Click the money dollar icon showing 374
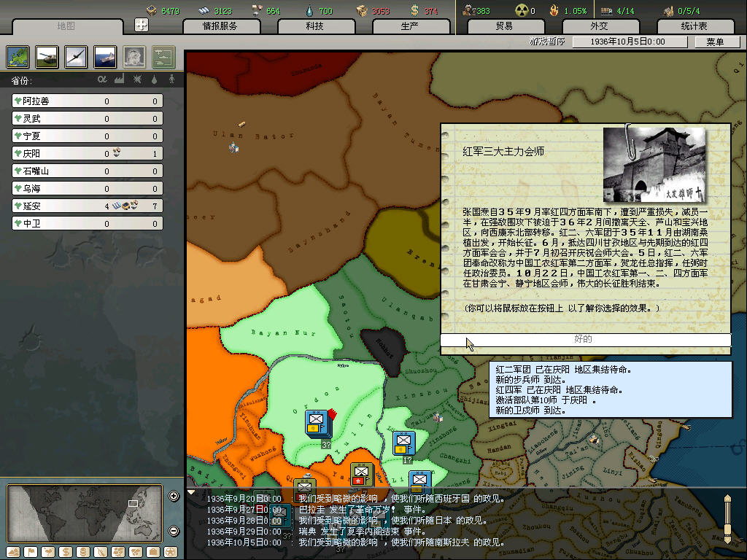 [x=414, y=10]
